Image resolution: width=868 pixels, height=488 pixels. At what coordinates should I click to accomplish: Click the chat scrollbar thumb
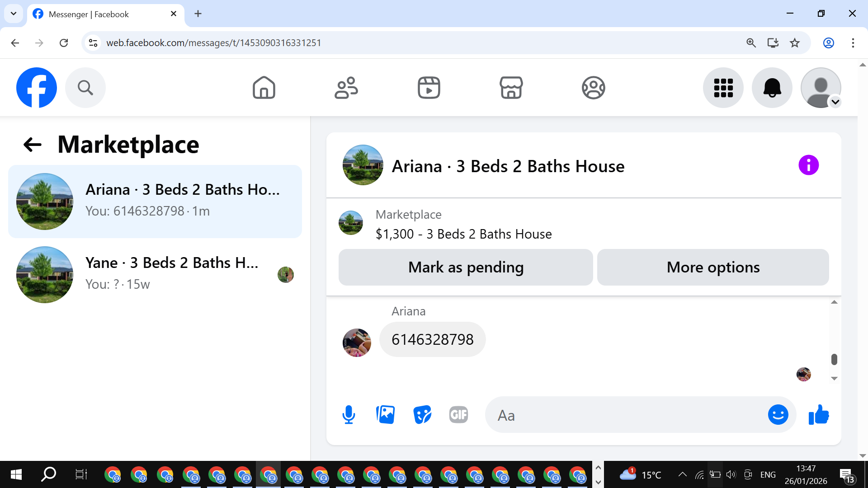[x=834, y=360]
